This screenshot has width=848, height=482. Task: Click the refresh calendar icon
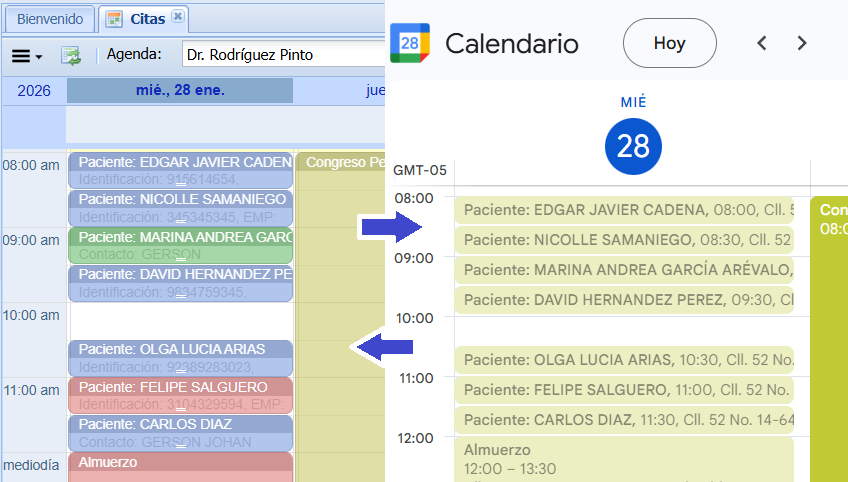pos(71,55)
